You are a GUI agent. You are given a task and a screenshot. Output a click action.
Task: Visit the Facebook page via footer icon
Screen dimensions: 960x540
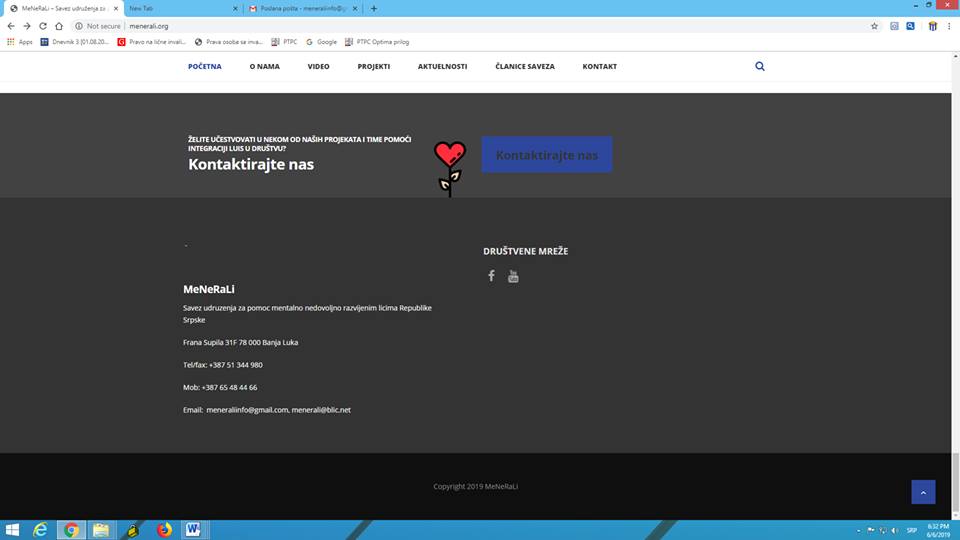coord(491,276)
